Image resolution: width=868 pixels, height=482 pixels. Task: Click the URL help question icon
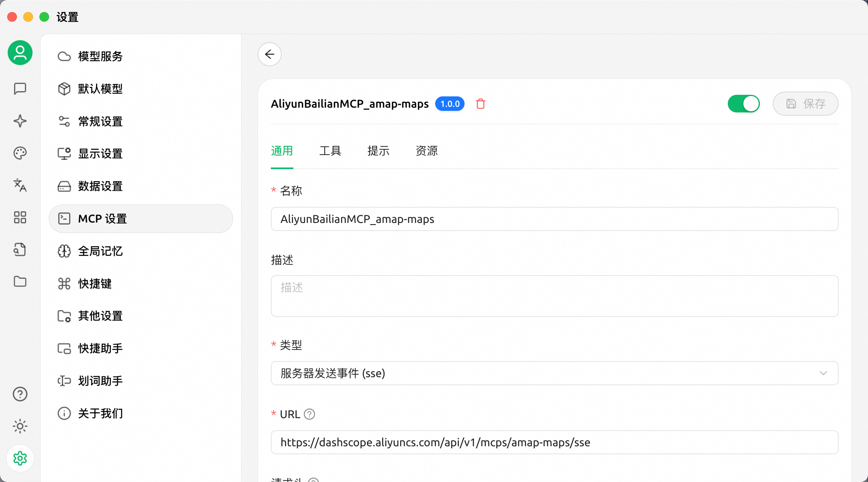[309, 414]
